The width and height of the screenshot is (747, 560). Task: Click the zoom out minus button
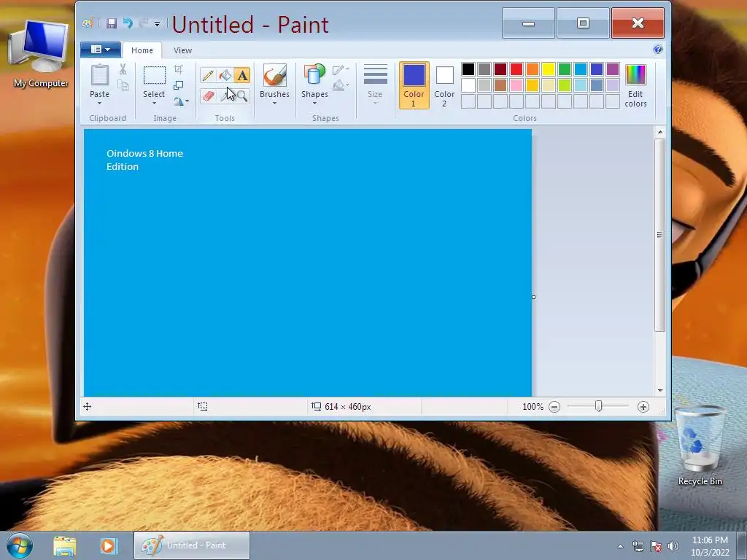(x=554, y=407)
